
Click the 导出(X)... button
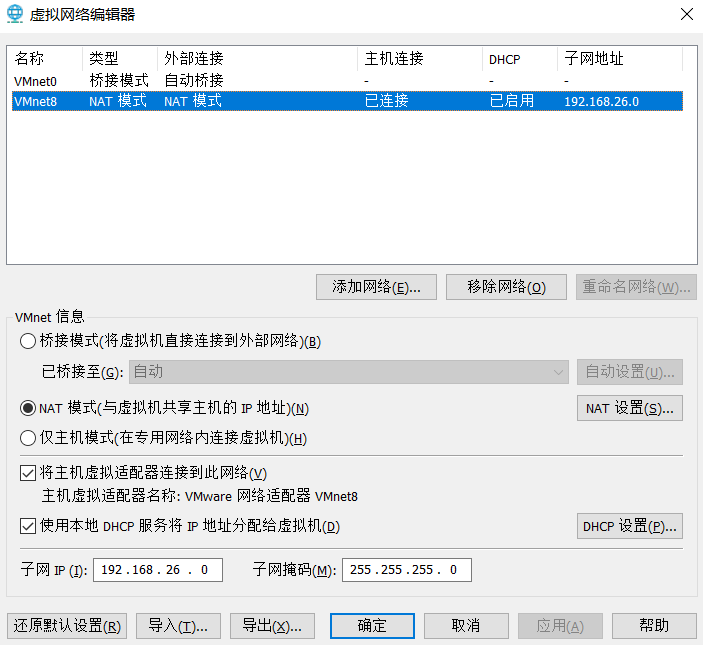[272, 626]
